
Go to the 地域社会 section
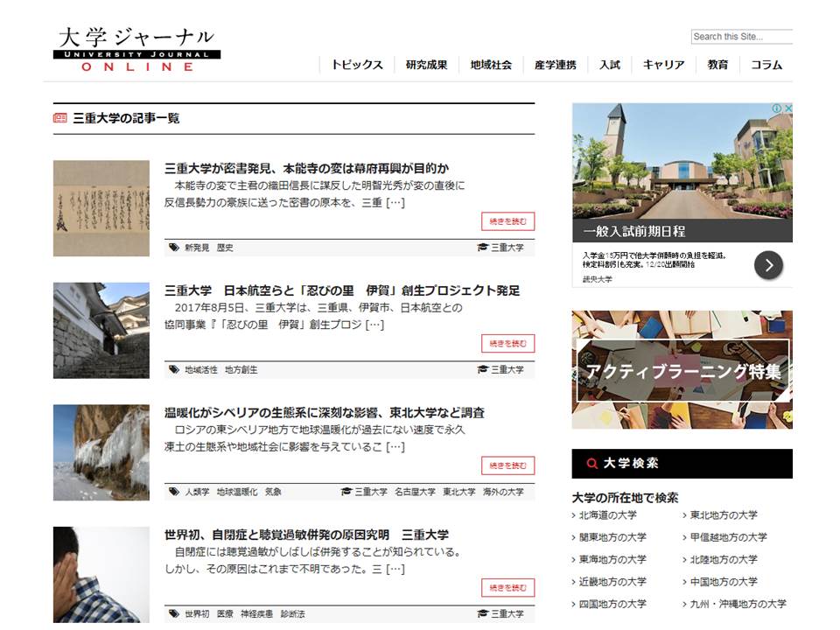click(x=491, y=65)
